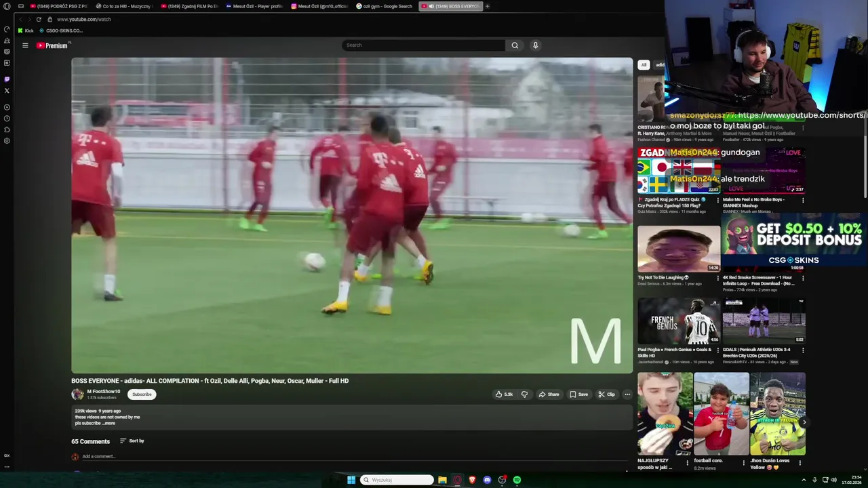Viewport: 868px width, 488px height.
Task: Open the Try Not To Die Laughing thumbnail
Action: coord(679,249)
